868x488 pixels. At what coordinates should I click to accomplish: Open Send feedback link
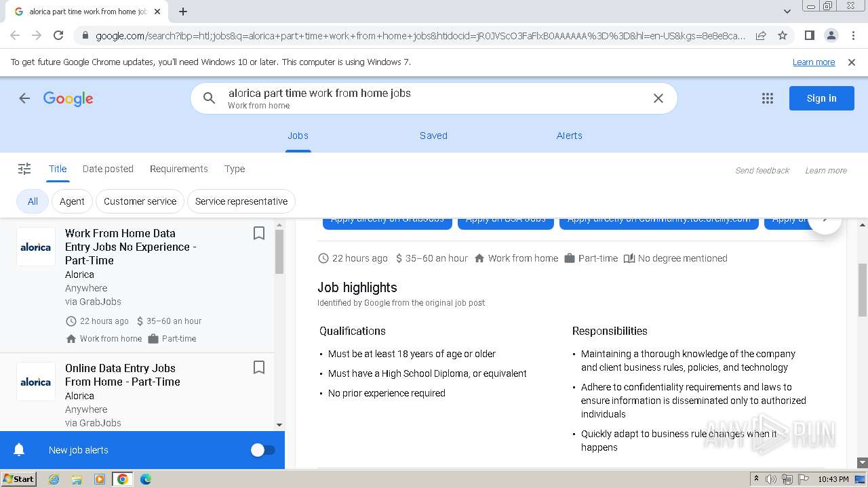762,171
